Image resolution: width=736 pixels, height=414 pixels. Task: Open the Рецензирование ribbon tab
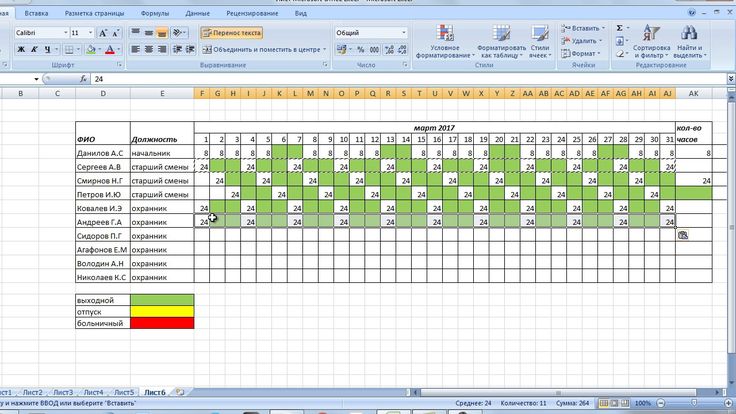click(x=252, y=13)
